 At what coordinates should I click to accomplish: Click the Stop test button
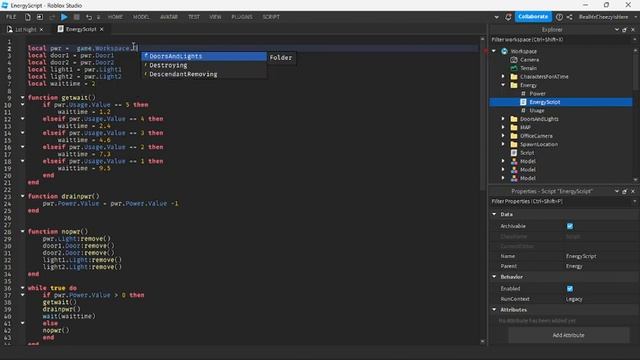(x=77, y=17)
